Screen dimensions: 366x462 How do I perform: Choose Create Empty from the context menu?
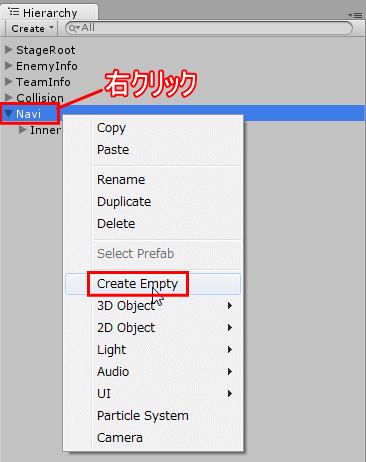tap(153, 284)
